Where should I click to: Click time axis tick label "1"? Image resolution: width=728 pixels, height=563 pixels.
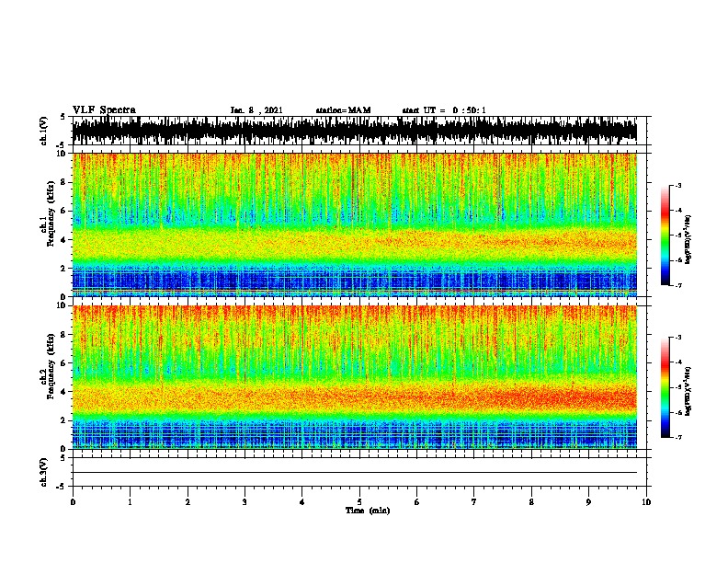(x=130, y=502)
